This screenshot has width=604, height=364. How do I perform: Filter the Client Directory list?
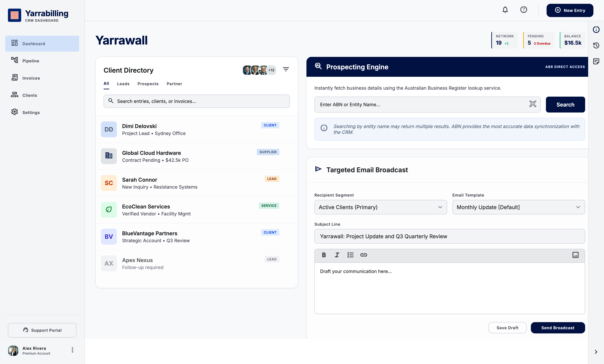coord(286,70)
